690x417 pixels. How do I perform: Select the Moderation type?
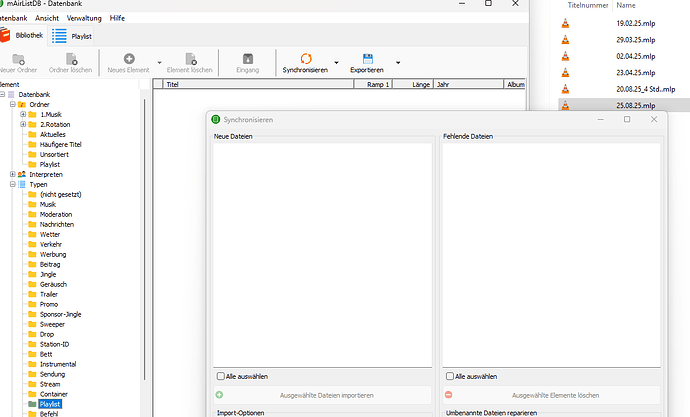pyautogui.click(x=56, y=214)
